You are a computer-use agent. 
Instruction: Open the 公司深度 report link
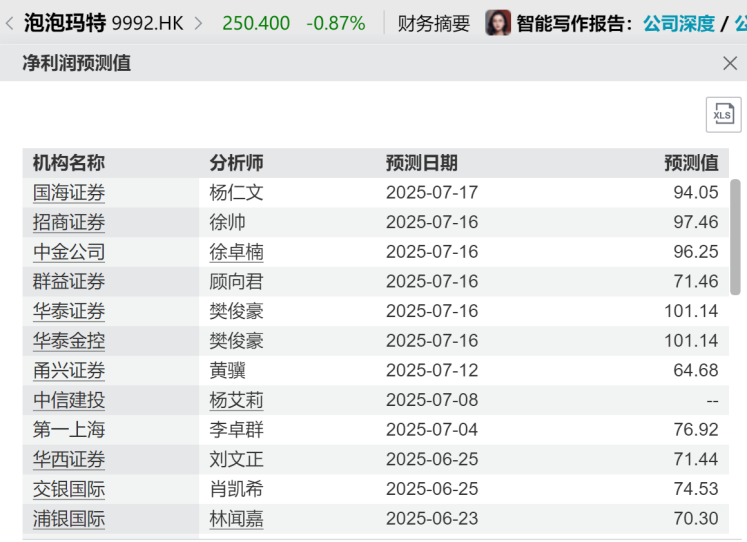point(679,23)
